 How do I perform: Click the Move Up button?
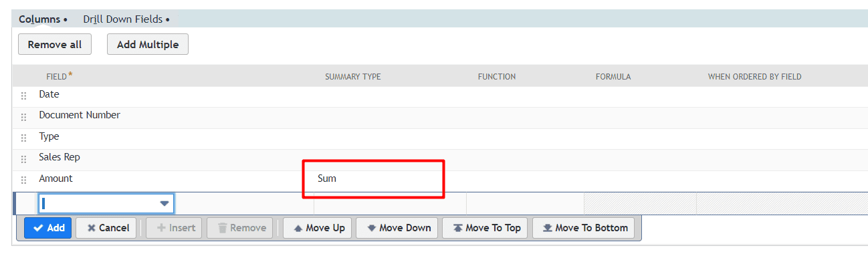coord(319,228)
